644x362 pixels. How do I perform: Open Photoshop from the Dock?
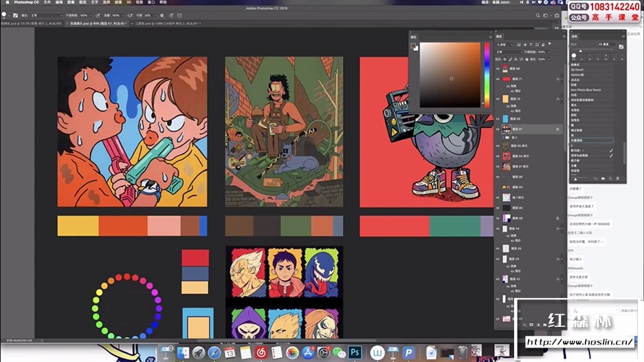tap(356, 352)
